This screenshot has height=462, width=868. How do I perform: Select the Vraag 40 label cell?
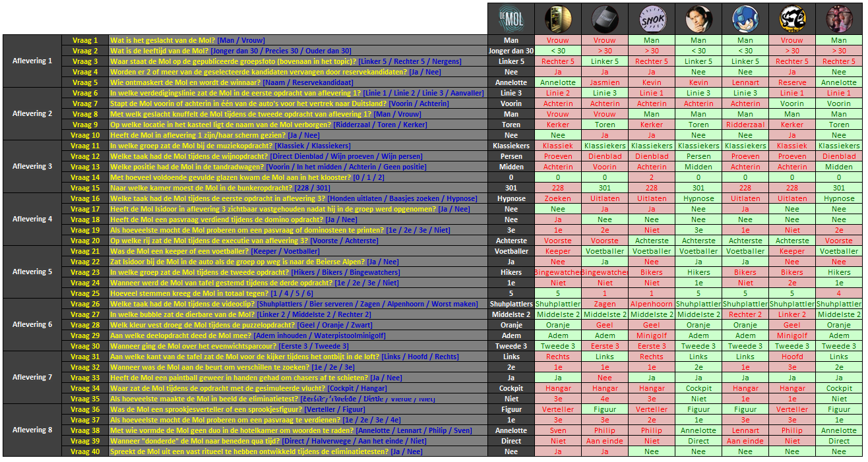coord(85,451)
